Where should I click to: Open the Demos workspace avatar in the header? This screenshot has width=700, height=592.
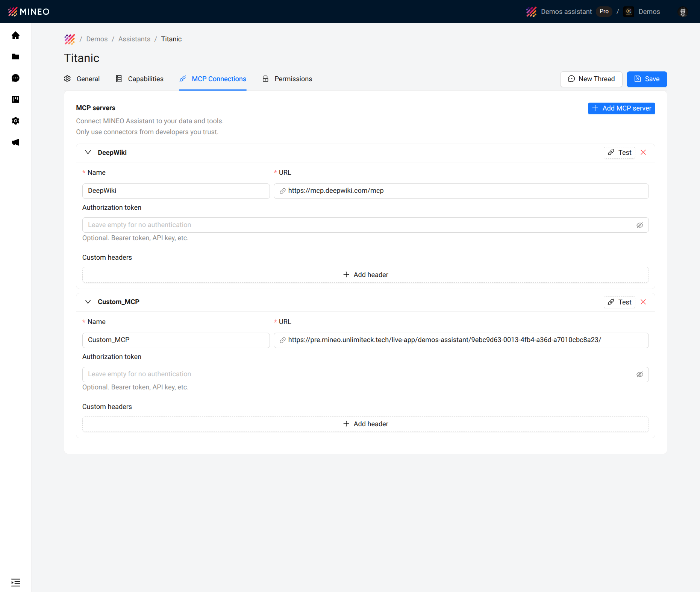629,12
